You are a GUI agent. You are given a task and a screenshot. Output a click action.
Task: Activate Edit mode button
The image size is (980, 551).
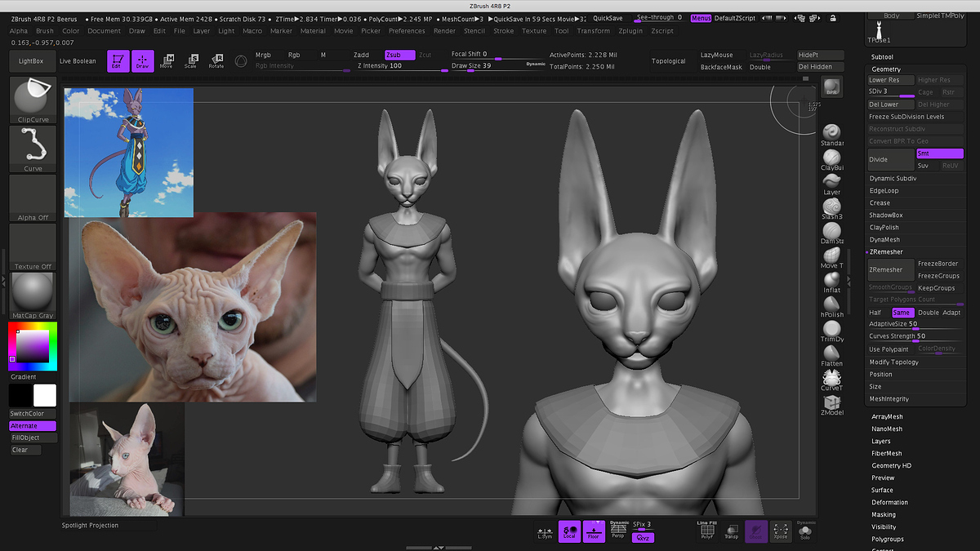118,61
